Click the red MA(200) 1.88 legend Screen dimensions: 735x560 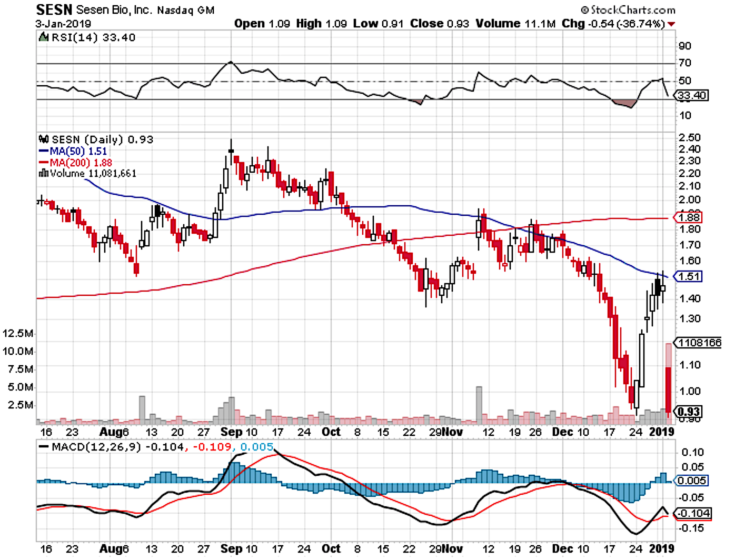coord(76,163)
